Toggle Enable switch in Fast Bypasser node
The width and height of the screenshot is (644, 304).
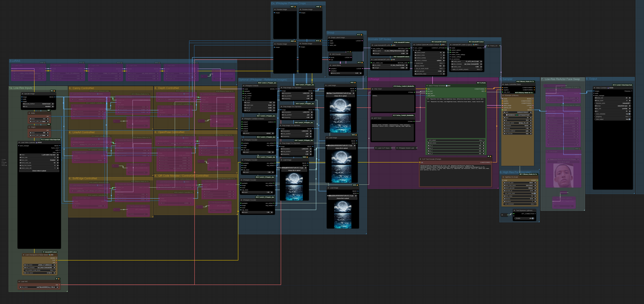point(533,218)
